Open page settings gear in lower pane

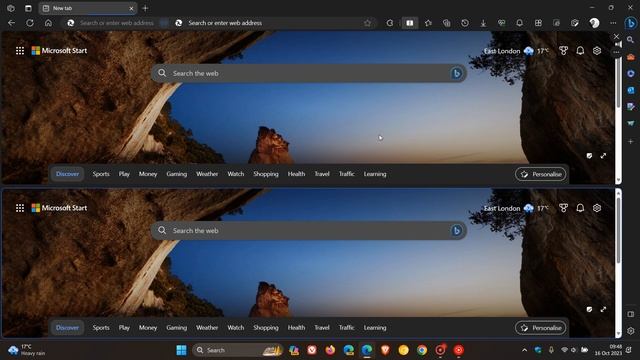(x=597, y=208)
